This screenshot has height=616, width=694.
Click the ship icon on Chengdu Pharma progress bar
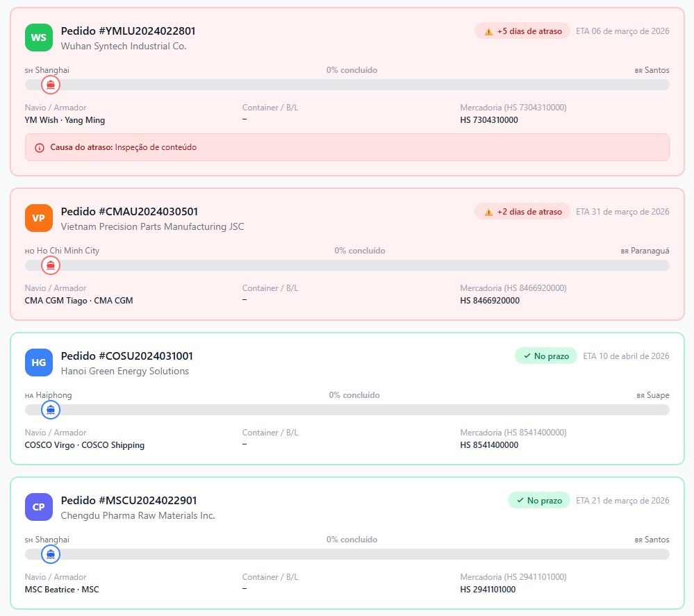pyautogui.click(x=50, y=554)
